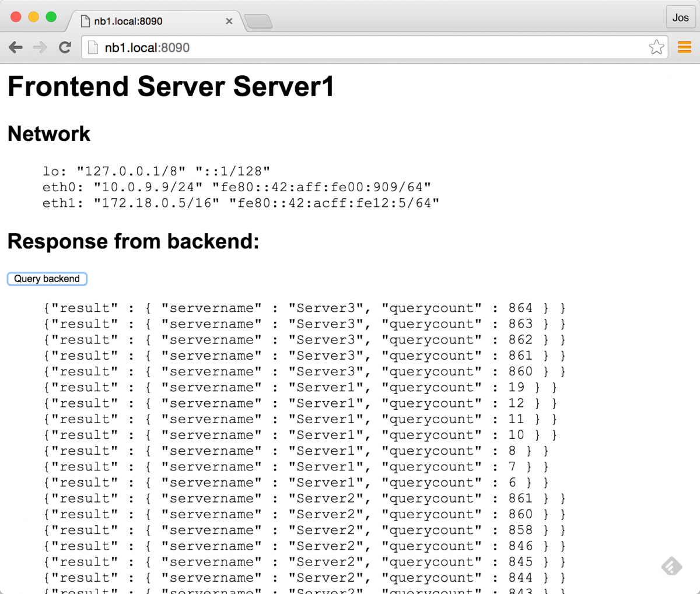The width and height of the screenshot is (700, 594).
Task: Go forward using the forward arrow
Action: pos(40,47)
